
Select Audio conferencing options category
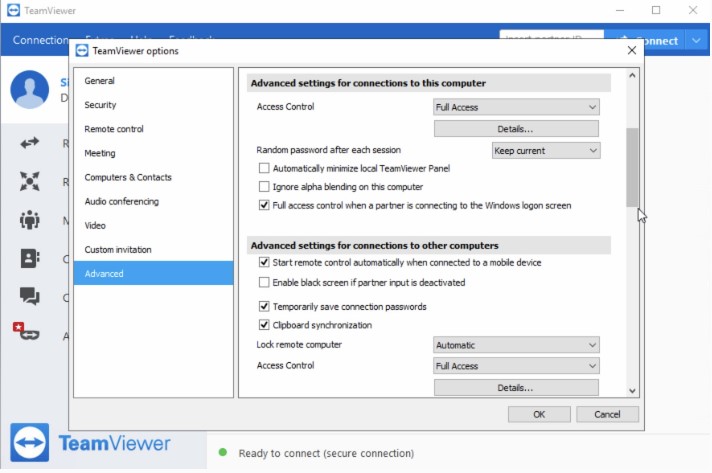coord(153,201)
